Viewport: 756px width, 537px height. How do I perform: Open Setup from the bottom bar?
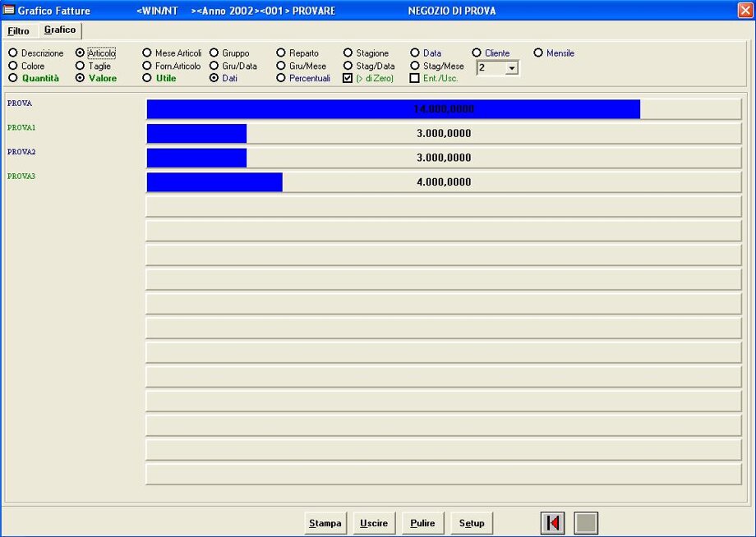pyautogui.click(x=472, y=523)
